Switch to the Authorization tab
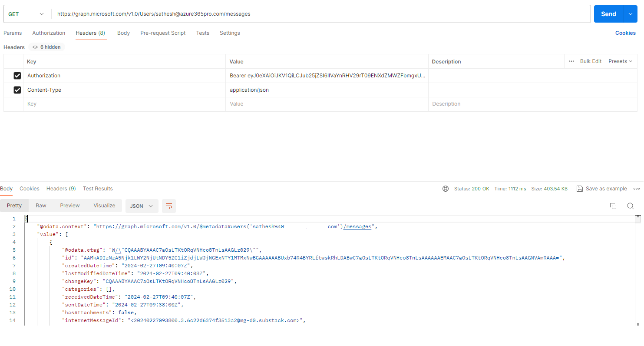Image resolution: width=644 pixels, height=346 pixels. point(49,33)
